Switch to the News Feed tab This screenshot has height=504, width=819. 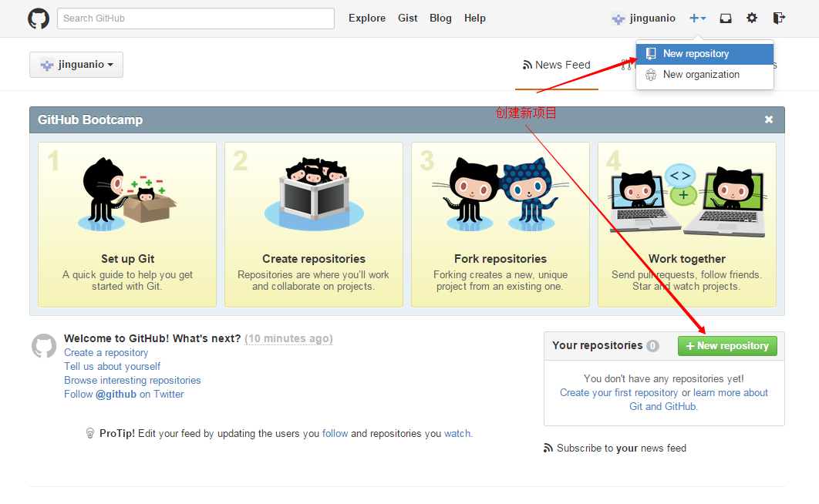coord(557,66)
